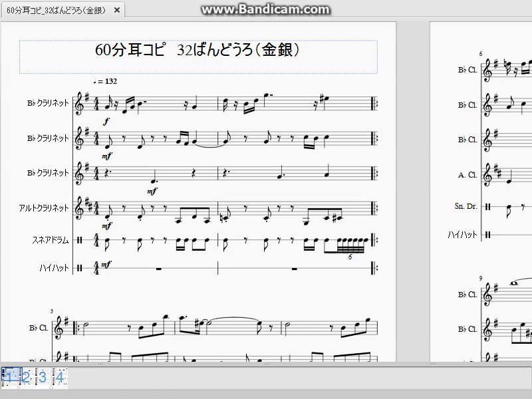Select the sextuplet 6 under snare drum

[350, 257]
